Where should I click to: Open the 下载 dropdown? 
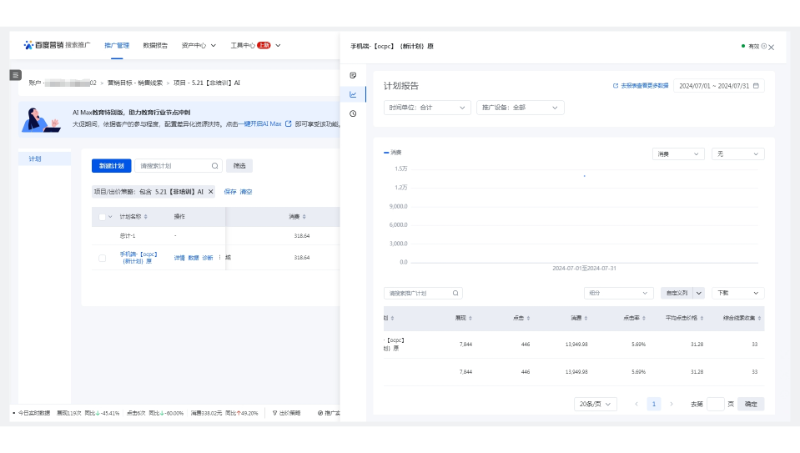(738, 293)
